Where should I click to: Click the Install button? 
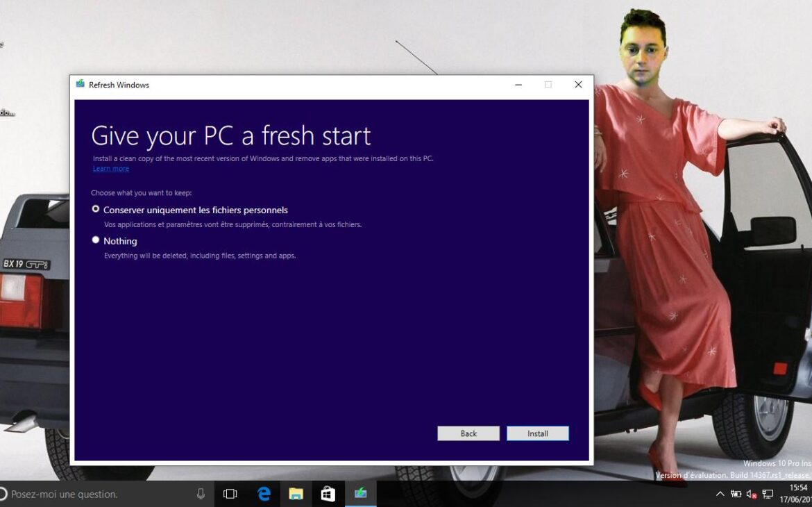tap(538, 433)
